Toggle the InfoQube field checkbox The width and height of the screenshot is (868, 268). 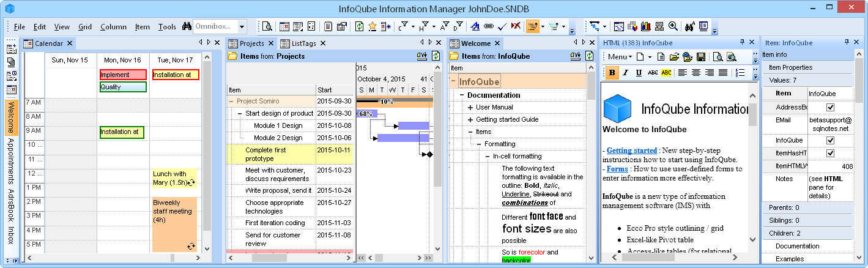coord(830,140)
